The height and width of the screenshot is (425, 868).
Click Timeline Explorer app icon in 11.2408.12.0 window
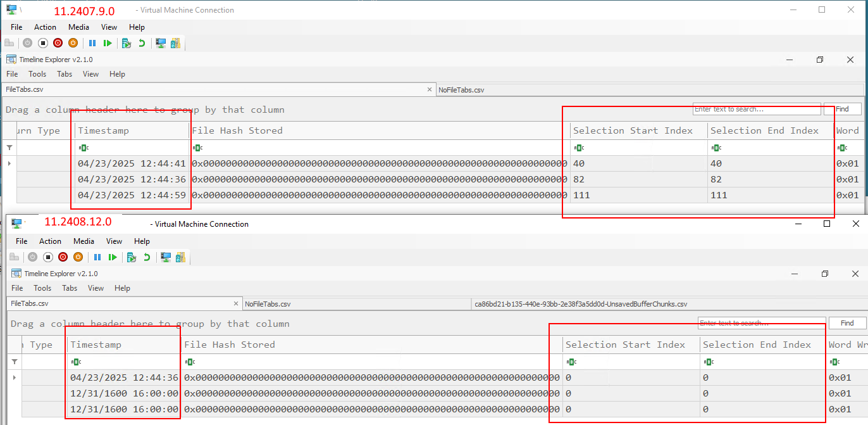(16, 274)
